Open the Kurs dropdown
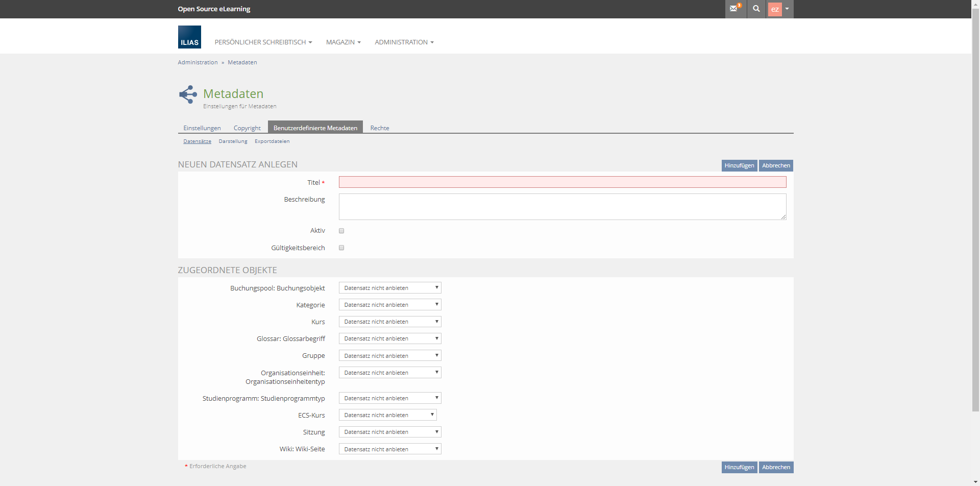 coord(390,322)
